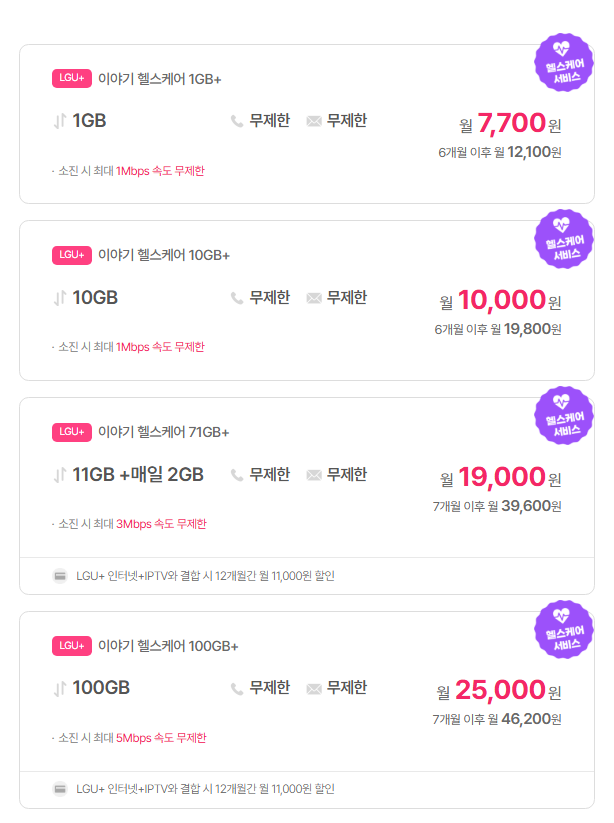
Task: Click the healthcare service badge on 71GB+ plan
Action: tap(564, 416)
